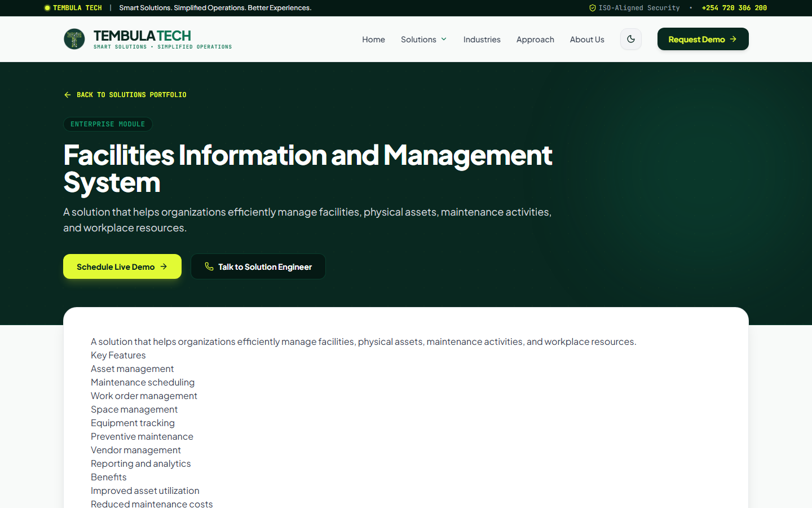Image resolution: width=812 pixels, height=508 pixels.
Task: Click the Tembula Tech circular logo icon
Action: (x=74, y=39)
